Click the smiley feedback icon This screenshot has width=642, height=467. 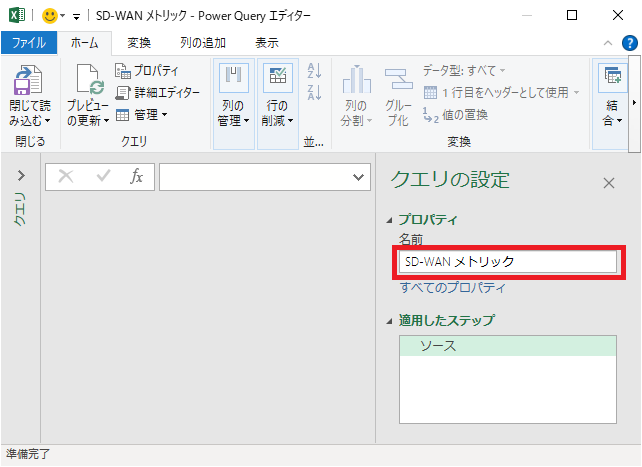click(x=50, y=16)
